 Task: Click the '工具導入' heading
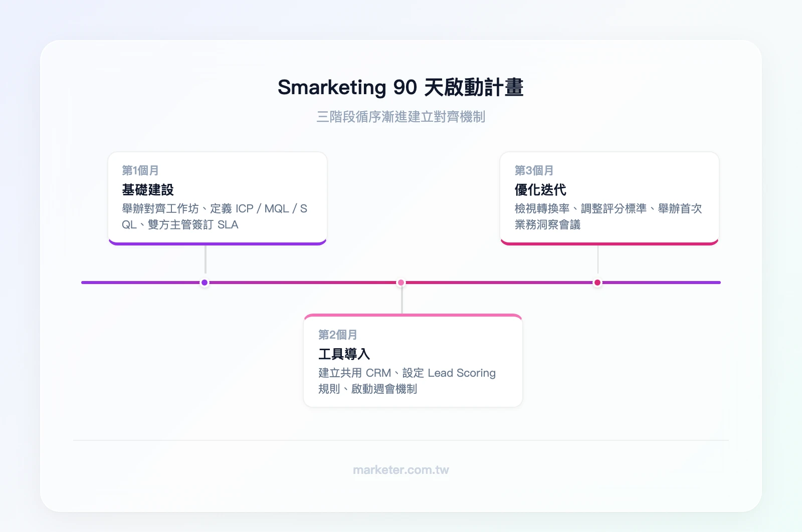pos(344,354)
